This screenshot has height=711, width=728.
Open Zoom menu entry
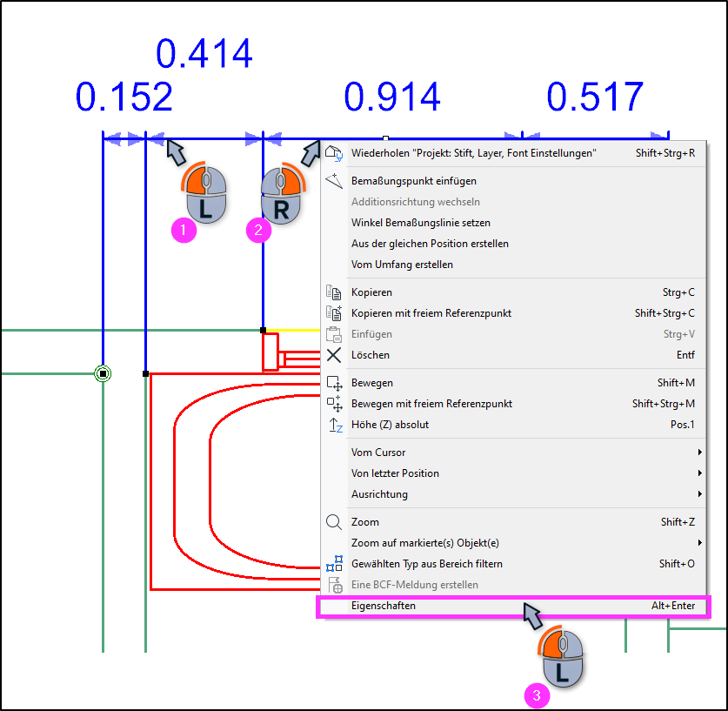[x=513, y=522]
